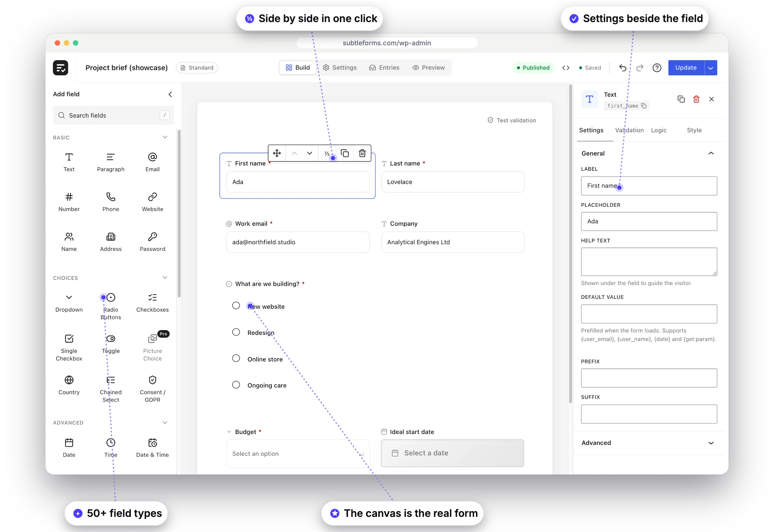Collapse the BASIC fields section
The image size is (774, 532).
click(165, 137)
